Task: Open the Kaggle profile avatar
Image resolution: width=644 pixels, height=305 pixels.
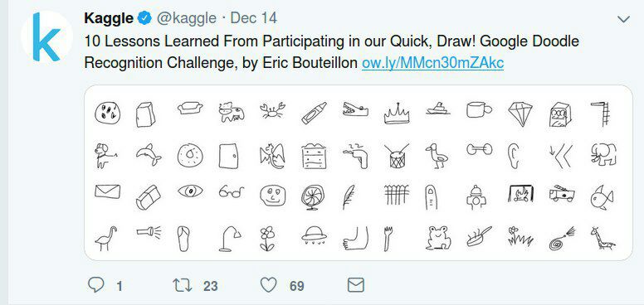Action: [x=46, y=36]
